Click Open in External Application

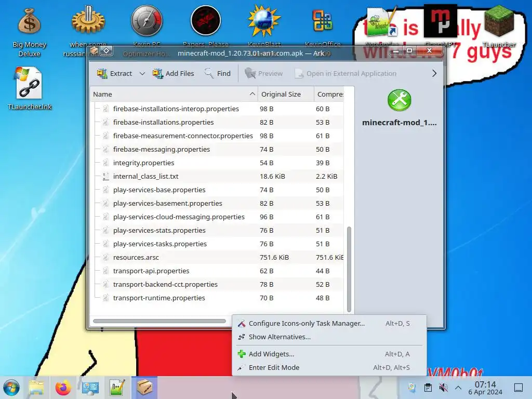345,73
